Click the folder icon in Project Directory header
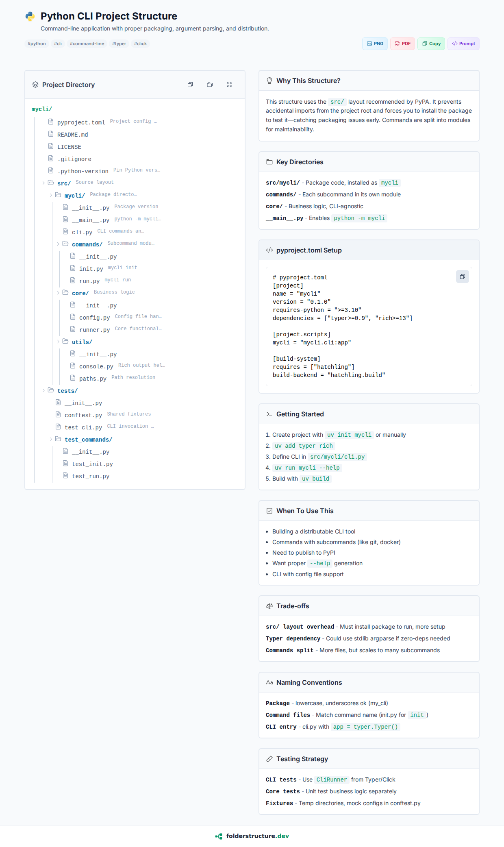 [x=210, y=85]
